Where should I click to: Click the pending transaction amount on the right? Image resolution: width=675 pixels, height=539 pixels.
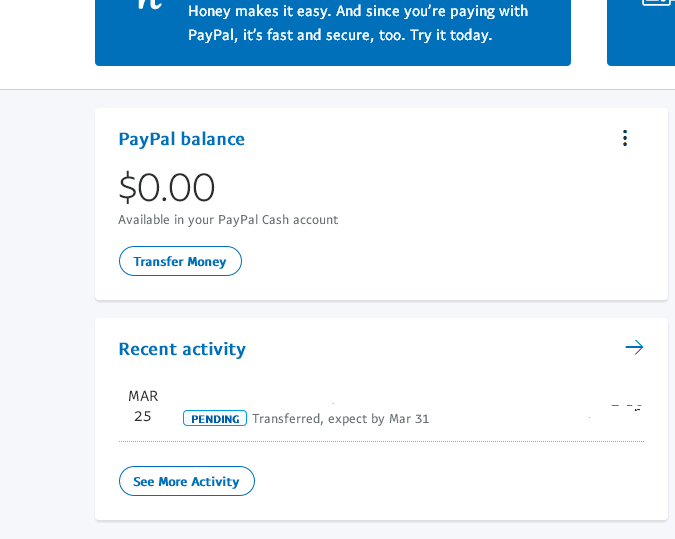[626, 408]
